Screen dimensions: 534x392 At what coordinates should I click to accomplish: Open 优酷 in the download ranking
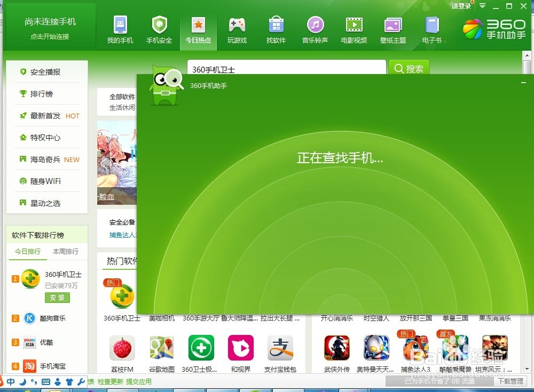click(x=47, y=342)
